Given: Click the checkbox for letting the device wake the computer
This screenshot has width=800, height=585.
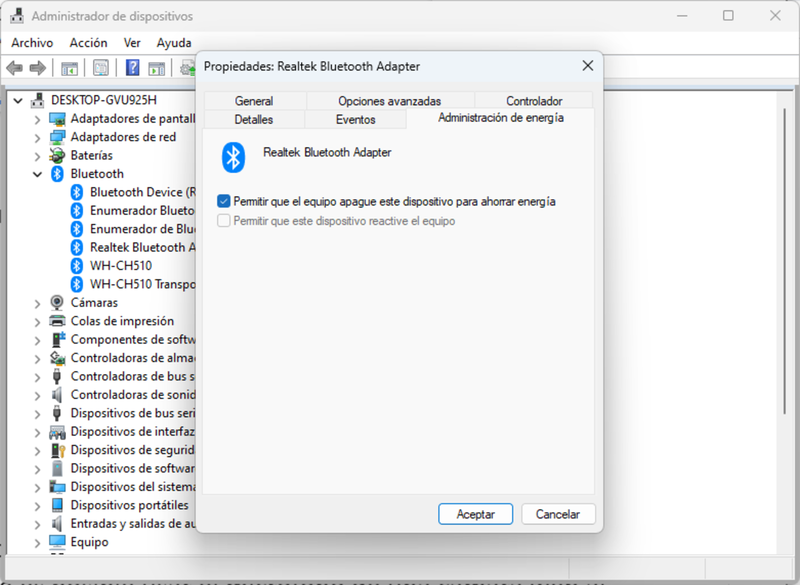Looking at the screenshot, I should click(x=223, y=221).
